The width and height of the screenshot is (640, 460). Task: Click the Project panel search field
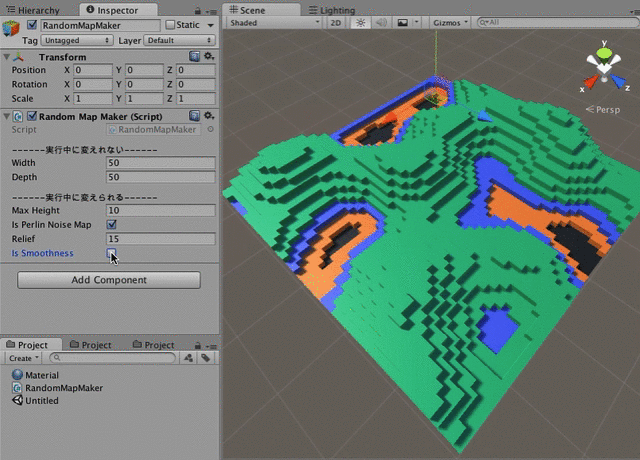click(x=113, y=358)
